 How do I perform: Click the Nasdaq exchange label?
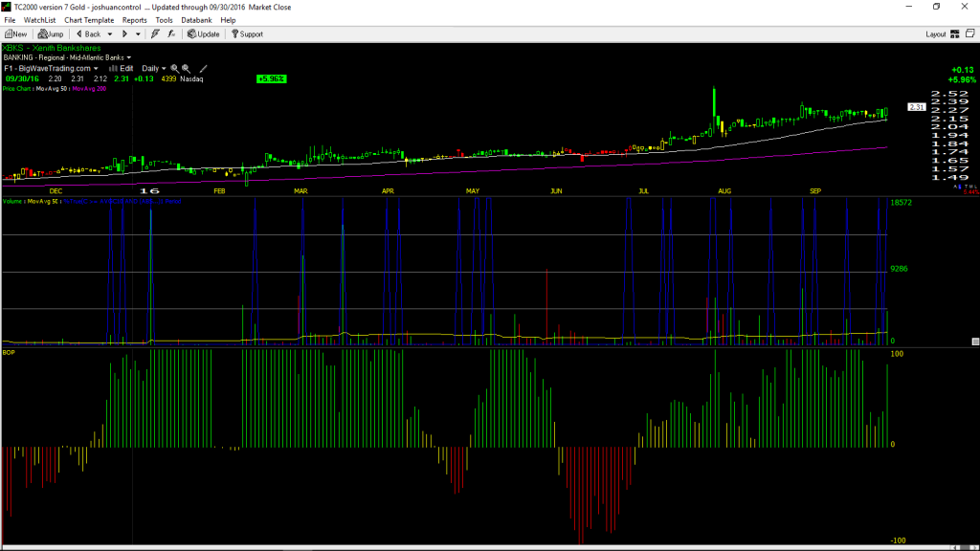(191, 78)
